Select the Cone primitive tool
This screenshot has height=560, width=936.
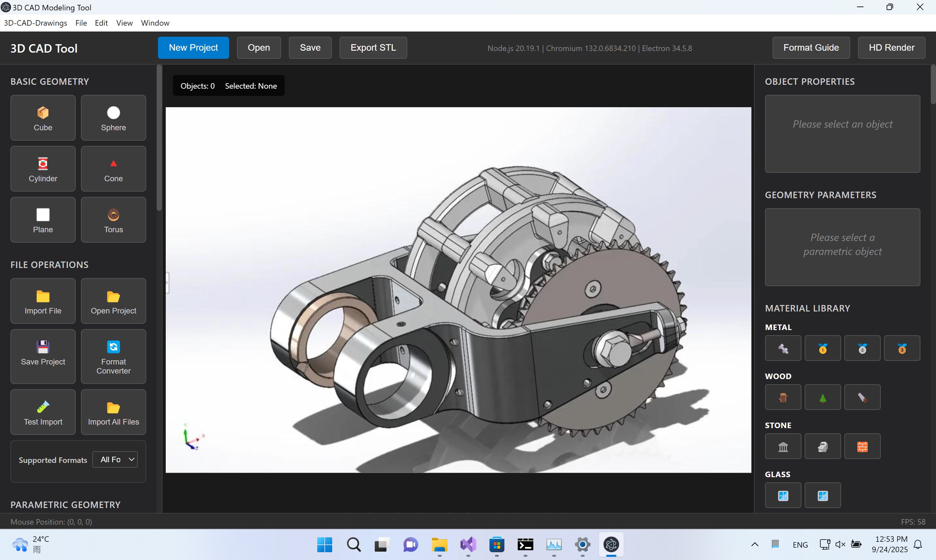point(113,169)
